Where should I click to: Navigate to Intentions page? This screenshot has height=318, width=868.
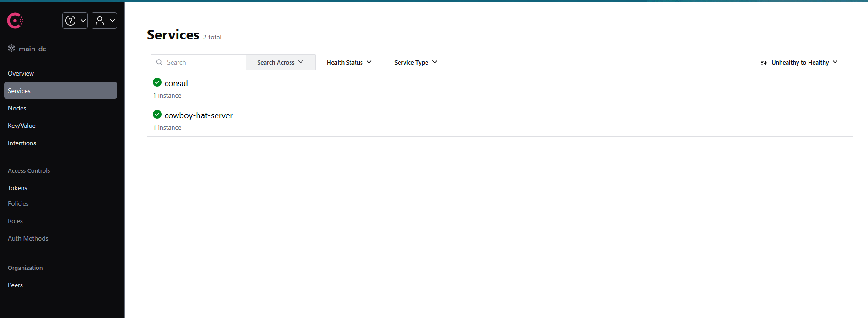22,143
